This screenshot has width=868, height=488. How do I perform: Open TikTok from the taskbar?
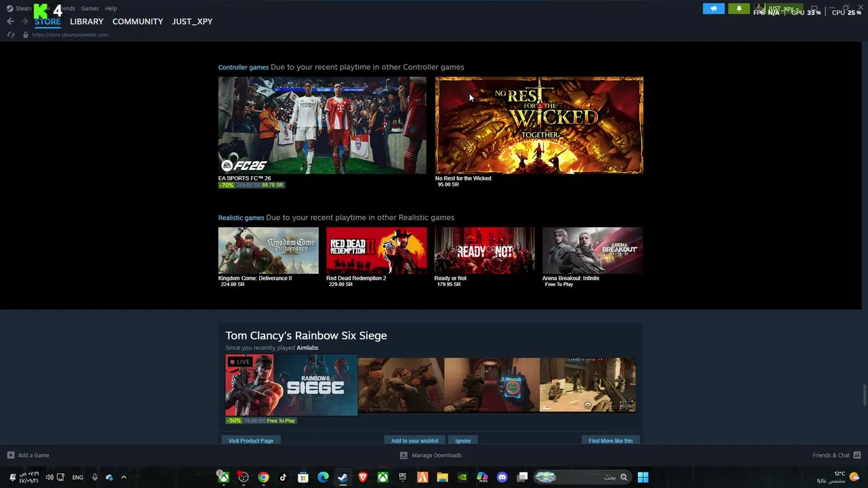pos(283,477)
